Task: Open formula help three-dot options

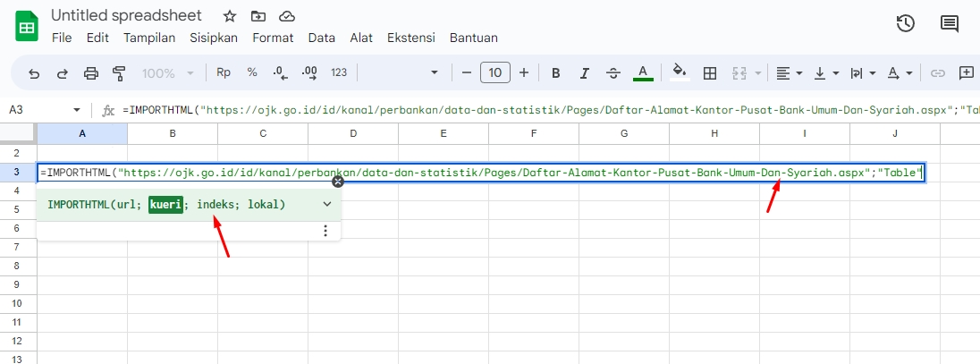Action: coord(325,231)
